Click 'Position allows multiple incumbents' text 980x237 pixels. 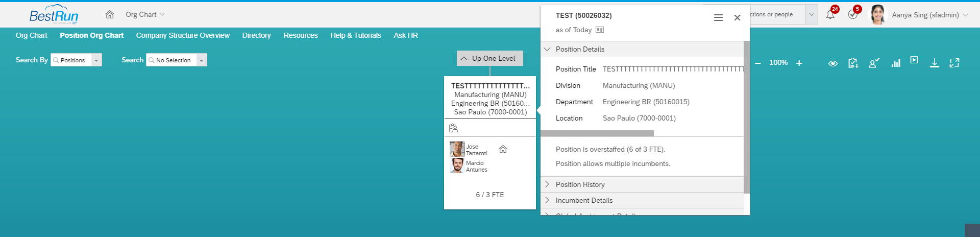[x=613, y=163]
